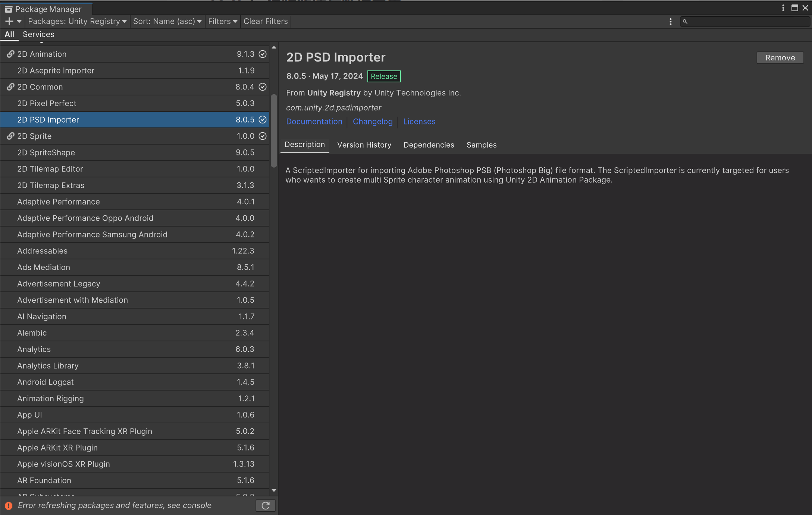The height and width of the screenshot is (515, 812).
Task: Open Packages: Unity Registry dropdown
Action: click(x=77, y=22)
